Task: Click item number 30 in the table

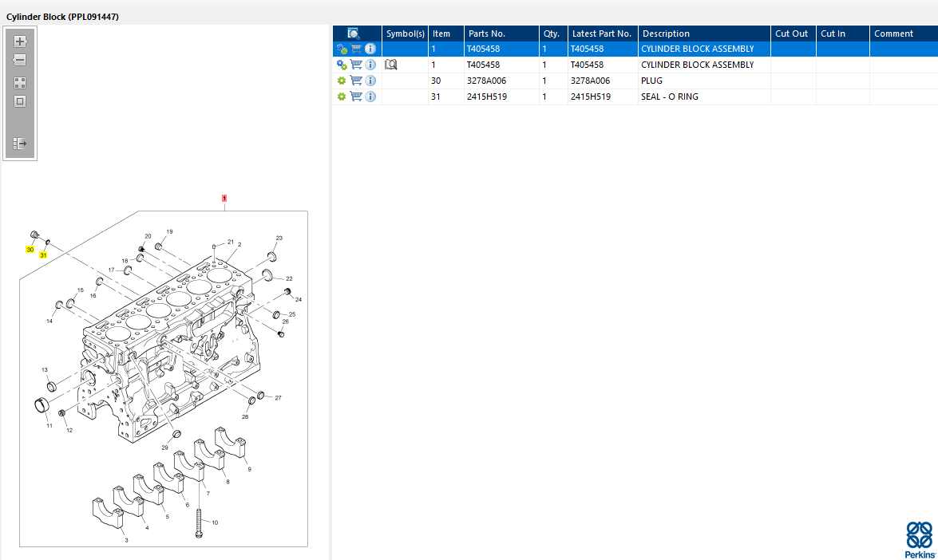Action: 436,81
